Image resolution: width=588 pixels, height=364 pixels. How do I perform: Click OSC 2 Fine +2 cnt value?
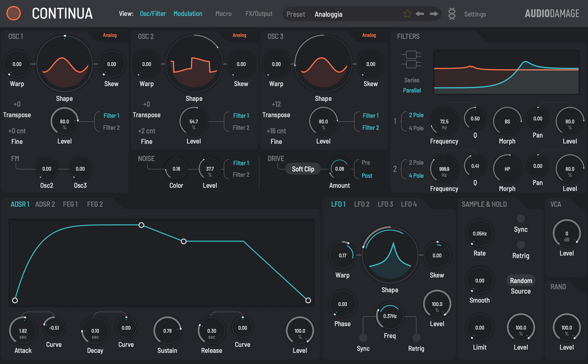click(147, 131)
